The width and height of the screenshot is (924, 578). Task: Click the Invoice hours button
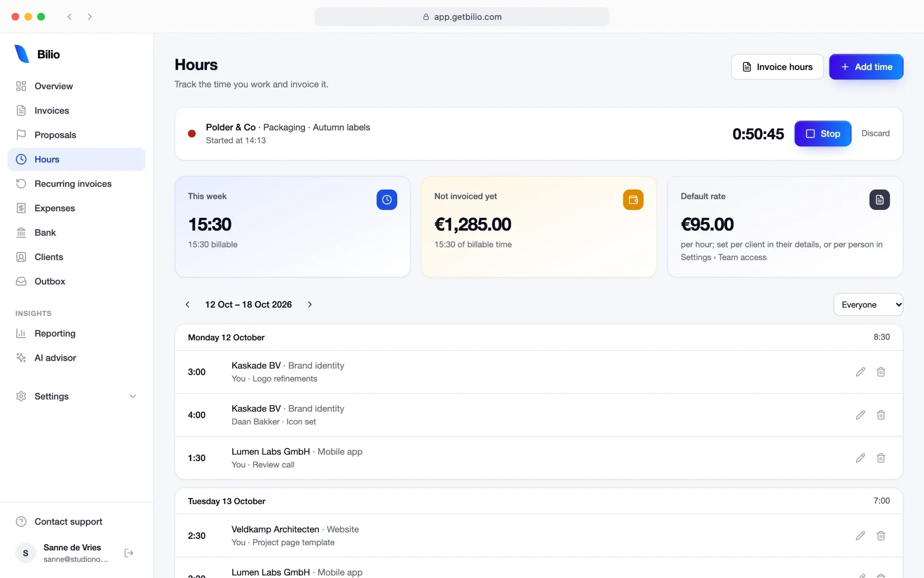(x=777, y=67)
